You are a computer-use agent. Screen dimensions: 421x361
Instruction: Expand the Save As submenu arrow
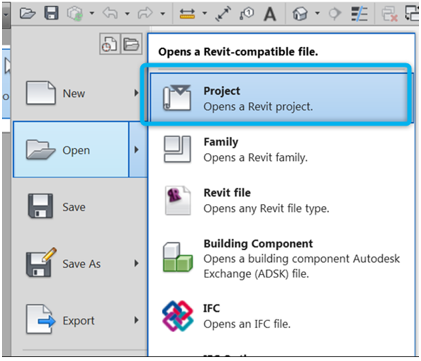pyautogui.click(x=136, y=264)
